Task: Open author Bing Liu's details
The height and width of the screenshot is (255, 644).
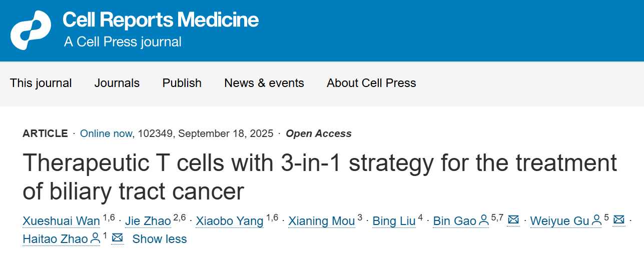Action: pos(394,221)
